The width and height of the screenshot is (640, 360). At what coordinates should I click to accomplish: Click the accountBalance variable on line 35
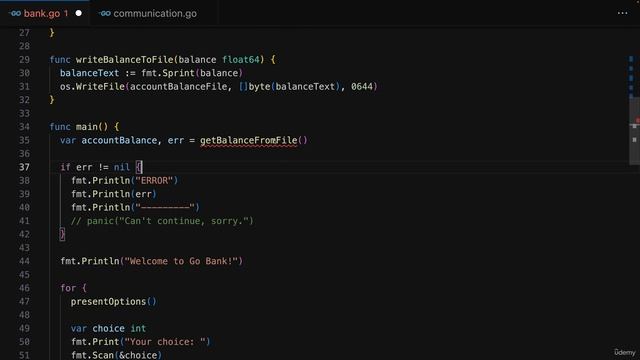pyautogui.click(x=119, y=140)
